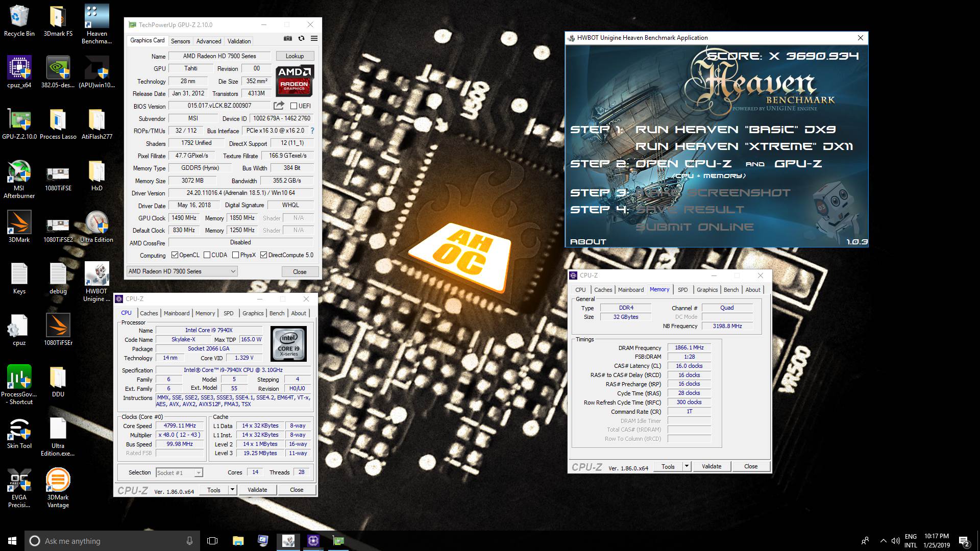
Task: Click the Lookup button in GPU-Z
Action: pos(295,56)
